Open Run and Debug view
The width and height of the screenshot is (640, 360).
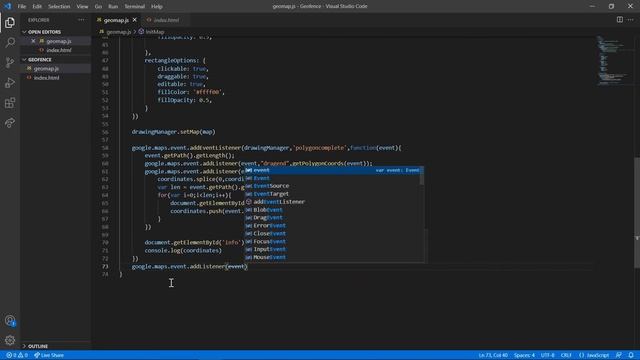pos(10,83)
